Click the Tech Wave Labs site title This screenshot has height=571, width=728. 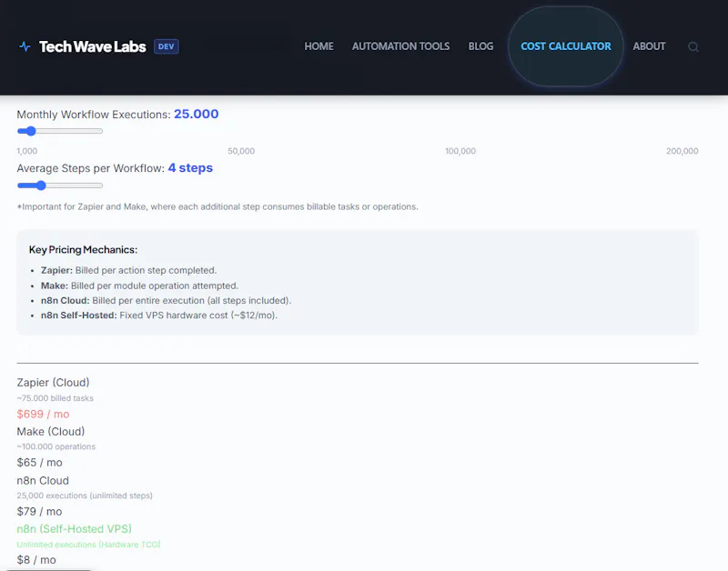[x=93, y=46]
